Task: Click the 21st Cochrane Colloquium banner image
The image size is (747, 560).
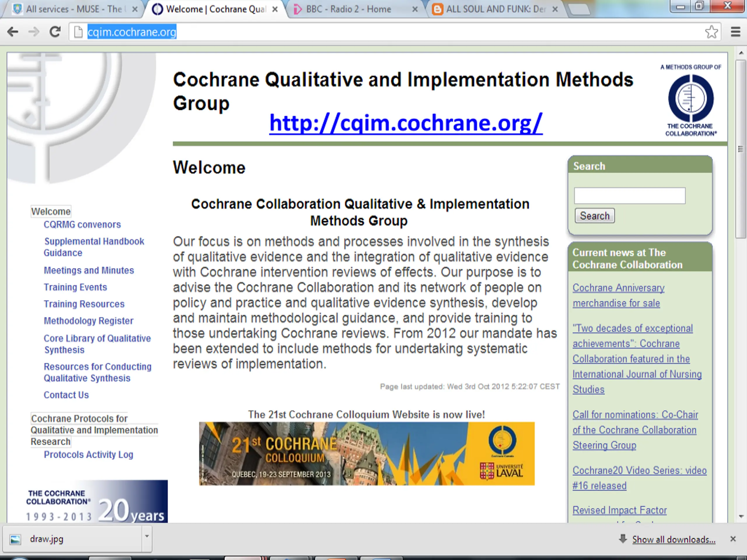Action: 367,454
